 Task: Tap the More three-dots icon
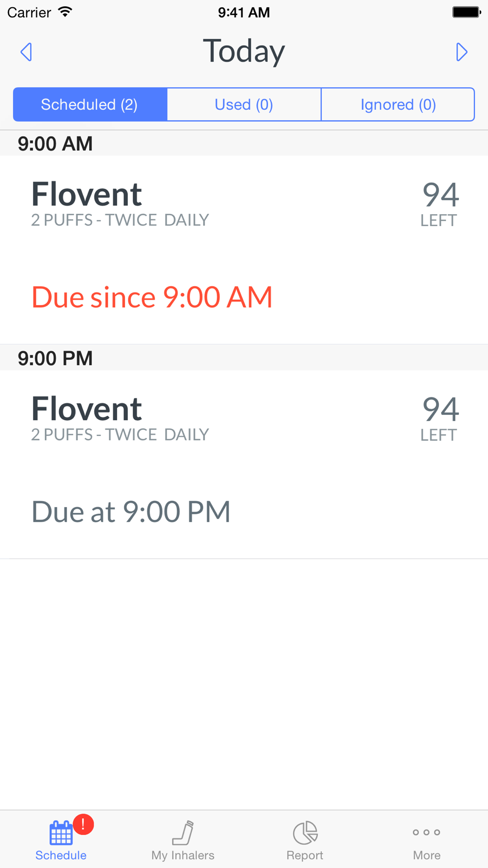click(x=427, y=832)
